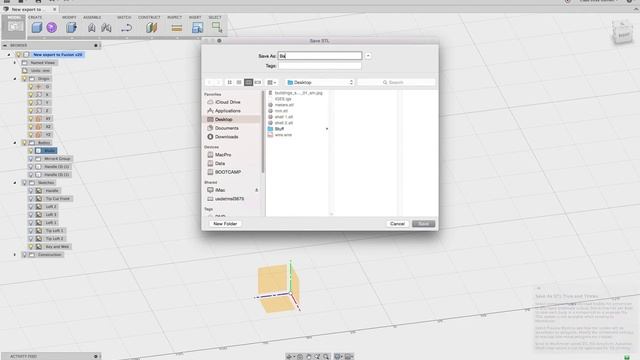Screen dimensions: 640x360
Task: Toggle visibility bulb of Bodies folder
Action: [24, 142]
